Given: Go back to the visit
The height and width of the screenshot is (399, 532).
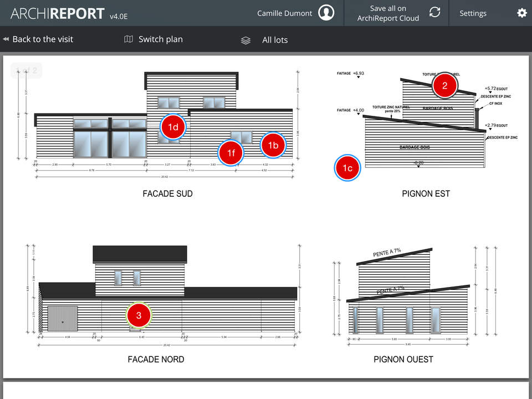Looking at the screenshot, I should pos(43,39).
